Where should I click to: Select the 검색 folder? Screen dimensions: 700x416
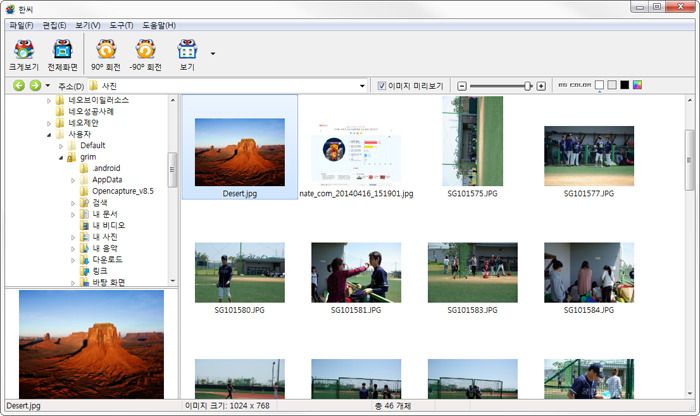click(x=100, y=203)
